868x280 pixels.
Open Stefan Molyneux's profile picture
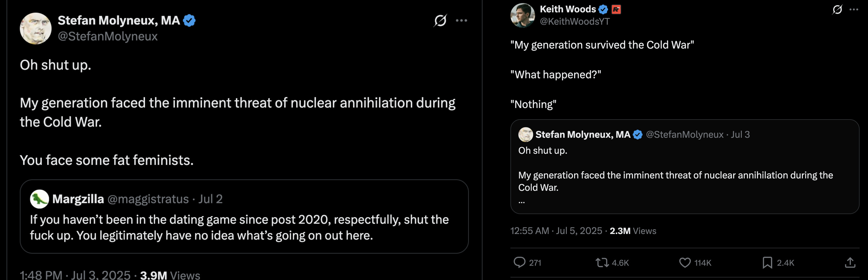(x=36, y=29)
